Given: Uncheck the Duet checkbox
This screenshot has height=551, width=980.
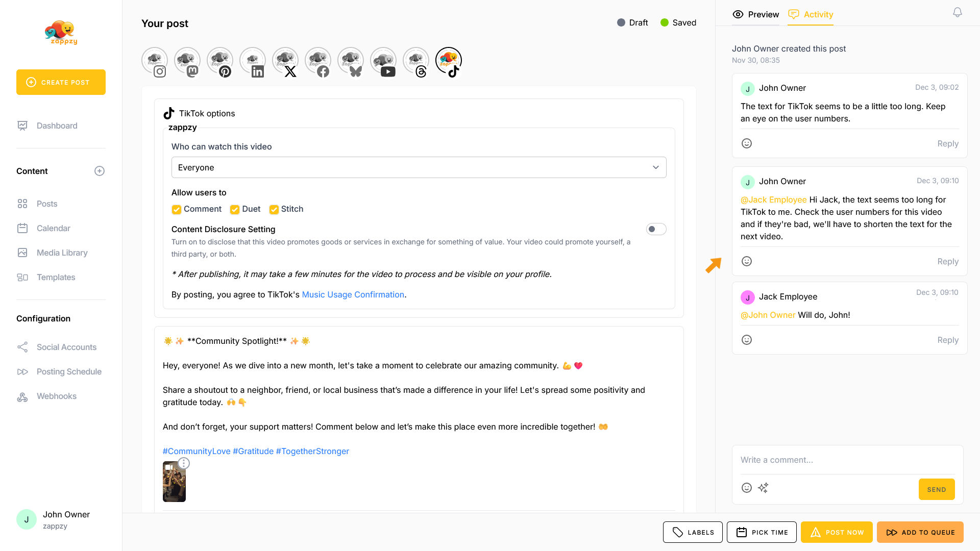Looking at the screenshot, I should tap(235, 209).
